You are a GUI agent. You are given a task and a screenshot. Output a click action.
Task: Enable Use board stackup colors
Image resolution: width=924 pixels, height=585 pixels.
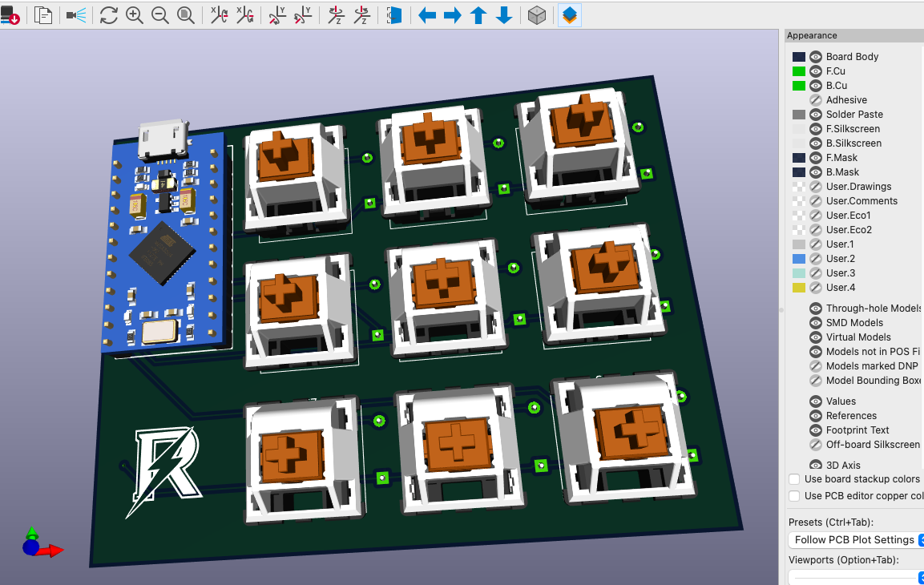point(794,478)
